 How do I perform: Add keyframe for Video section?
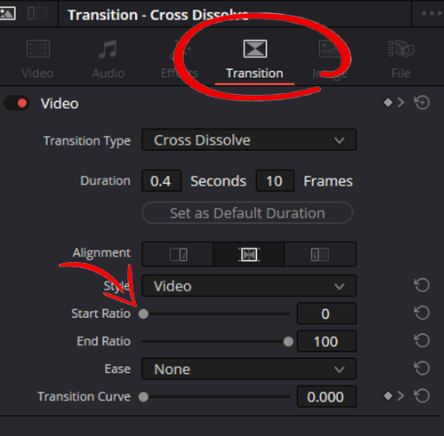click(x=388, y=103)
